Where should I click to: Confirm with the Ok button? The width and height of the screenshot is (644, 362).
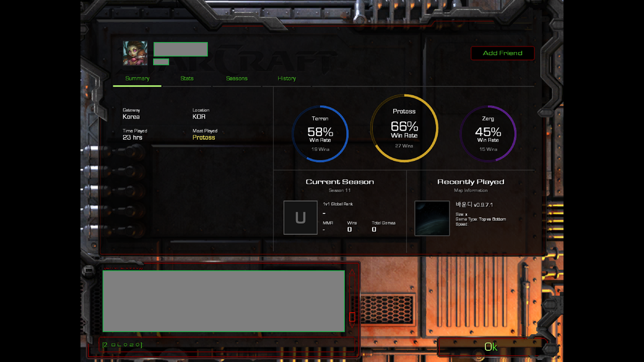pos(490,347)
